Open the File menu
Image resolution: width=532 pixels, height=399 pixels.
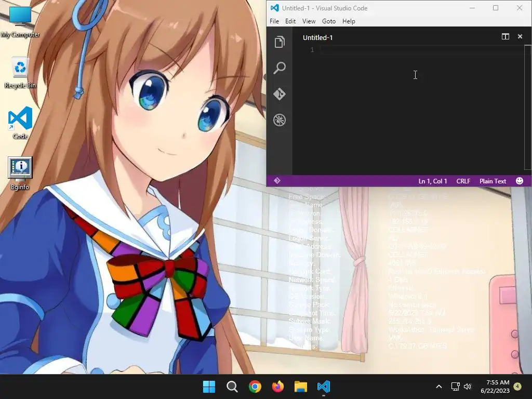(274, 21)
